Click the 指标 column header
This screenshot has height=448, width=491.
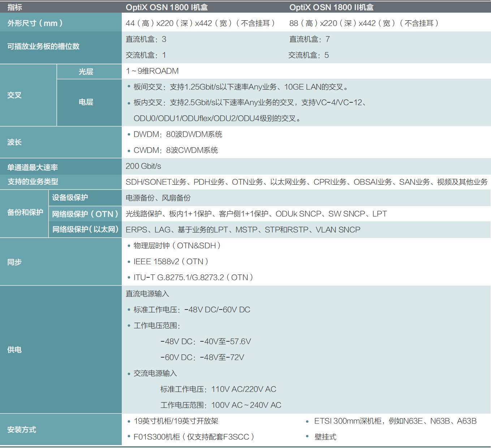pos(15,7)
